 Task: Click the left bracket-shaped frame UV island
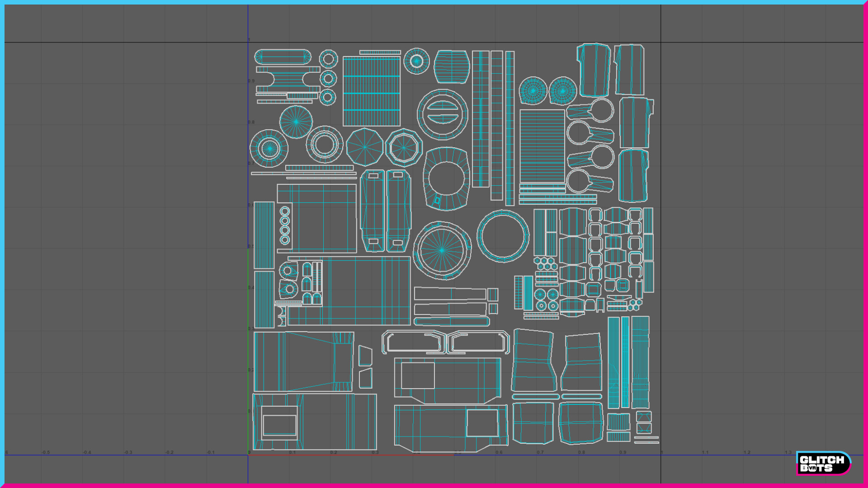coord(414,342)
